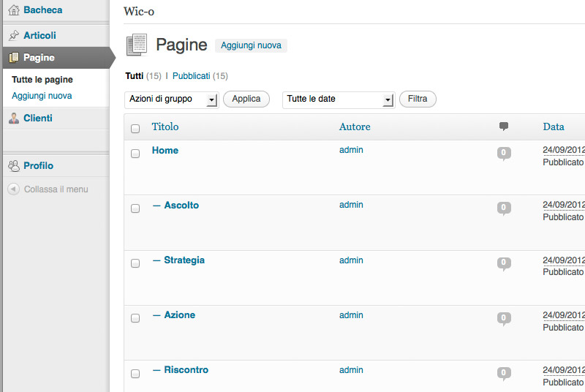Viewport: 585px width, 392px height.
Task: Click the Bacheca house icon
Action: pos(14,10)
